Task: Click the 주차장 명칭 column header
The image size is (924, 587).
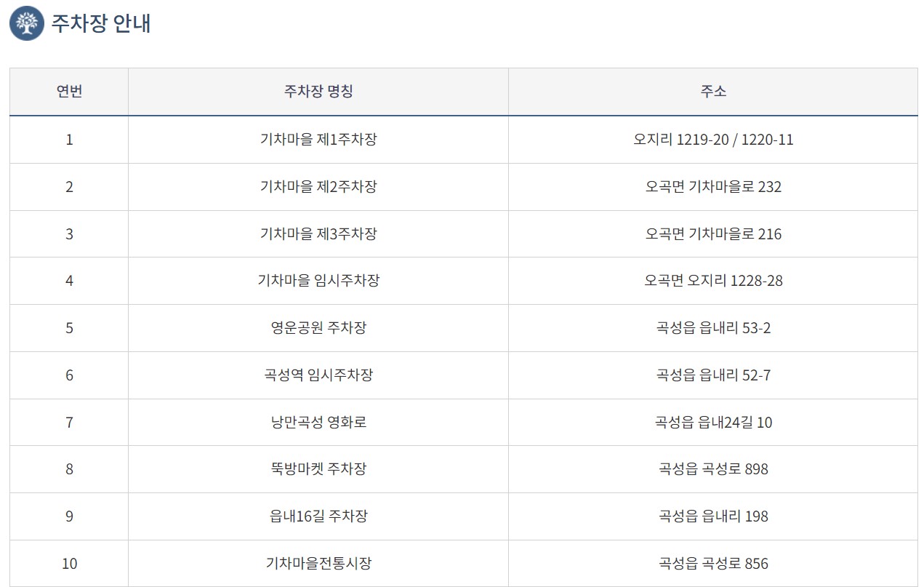Action: pyautogui.click(x=318, y=92)
